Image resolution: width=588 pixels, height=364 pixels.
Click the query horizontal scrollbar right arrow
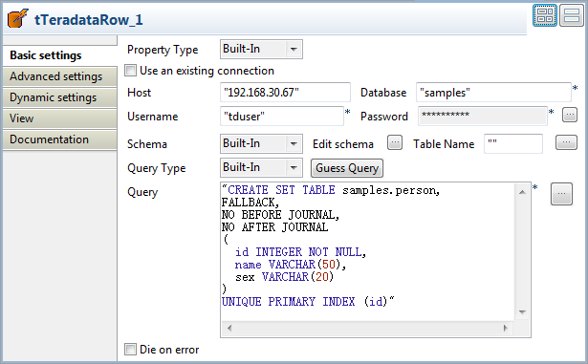pyautogui.click(x=506, y=328)
